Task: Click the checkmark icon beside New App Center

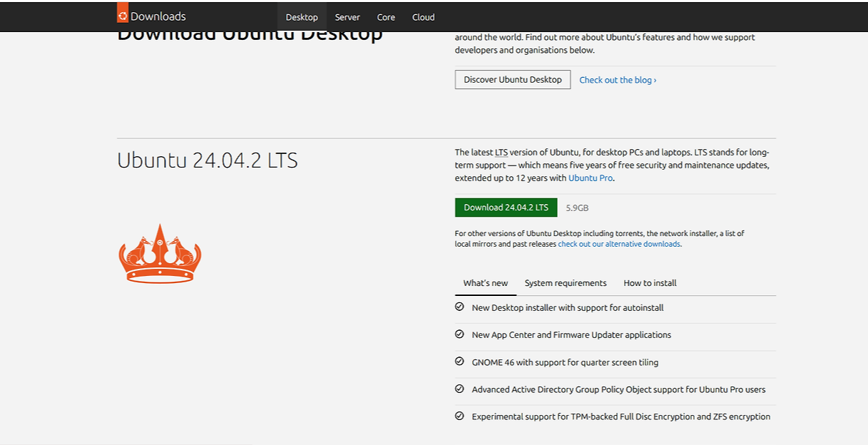Action: [459, 334]
